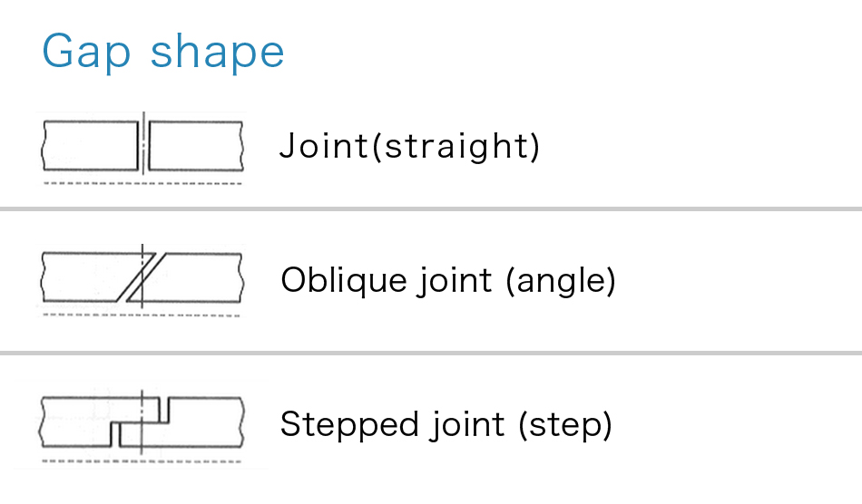This screenshot has height=504, width=862.
Task: Click the "Stepped joint (step)" label
Action: [446, 424]
